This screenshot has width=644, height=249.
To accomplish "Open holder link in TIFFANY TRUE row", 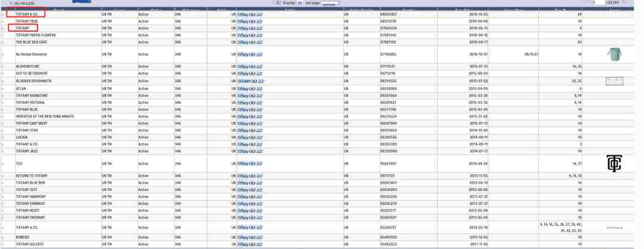I will 250,21.
